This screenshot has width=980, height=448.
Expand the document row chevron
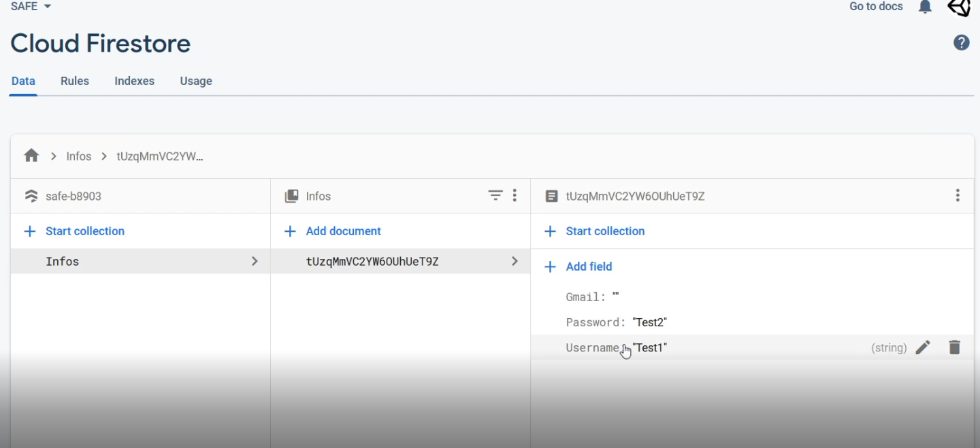514,261
